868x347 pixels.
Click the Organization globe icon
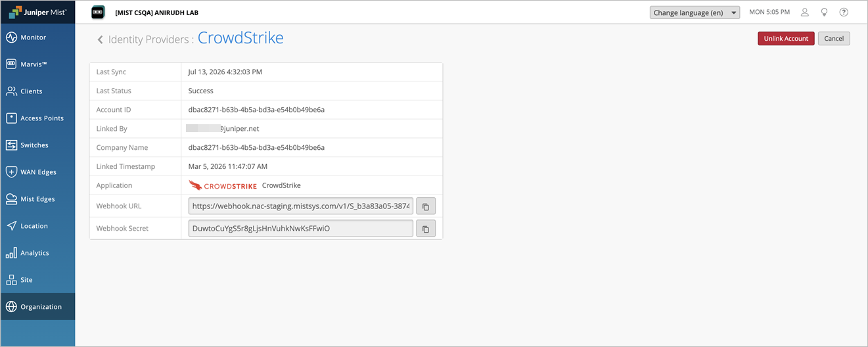coord(11,307)
